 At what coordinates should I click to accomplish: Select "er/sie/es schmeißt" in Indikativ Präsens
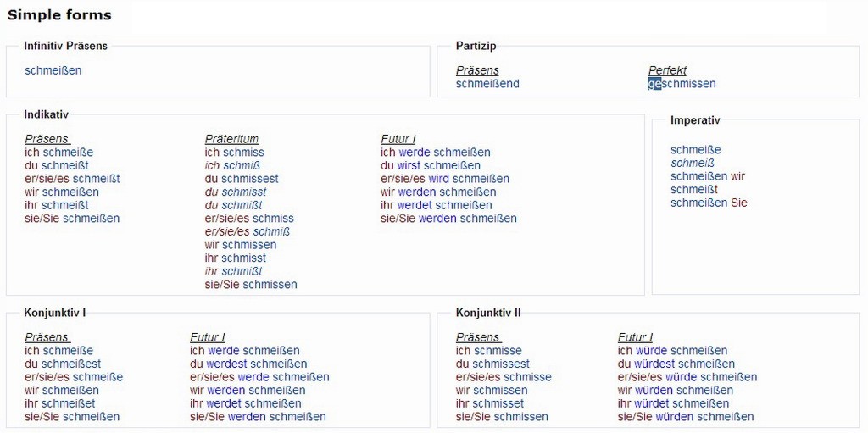72,179
